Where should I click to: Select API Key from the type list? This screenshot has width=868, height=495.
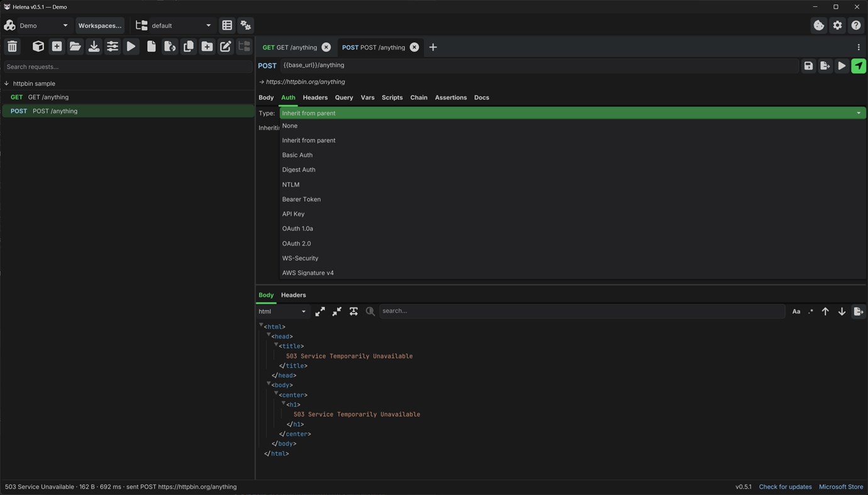572,214
